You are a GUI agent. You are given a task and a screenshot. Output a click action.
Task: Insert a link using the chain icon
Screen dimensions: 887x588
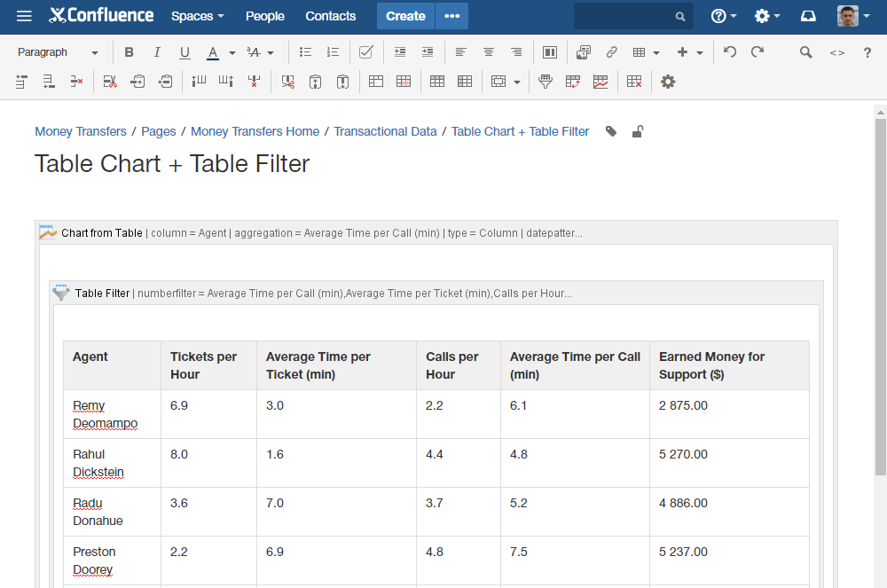pos(611,52)
